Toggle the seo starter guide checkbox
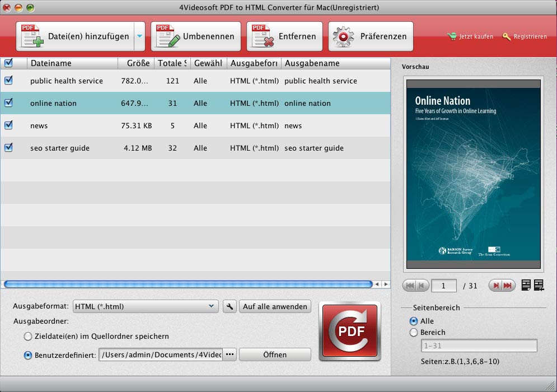 (x=8, y=148)
